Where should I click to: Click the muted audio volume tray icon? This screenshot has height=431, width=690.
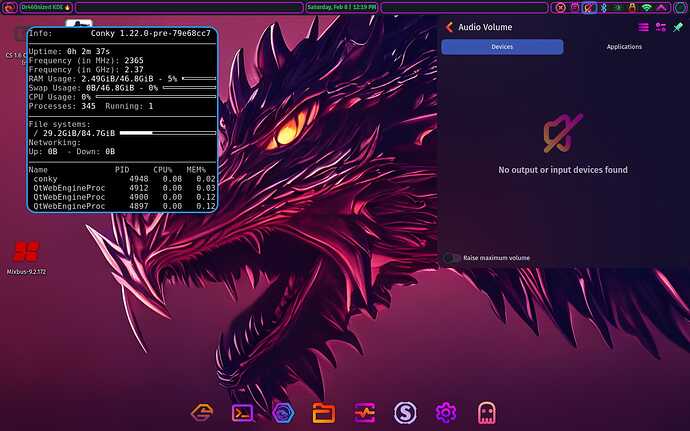click(589, 7)
